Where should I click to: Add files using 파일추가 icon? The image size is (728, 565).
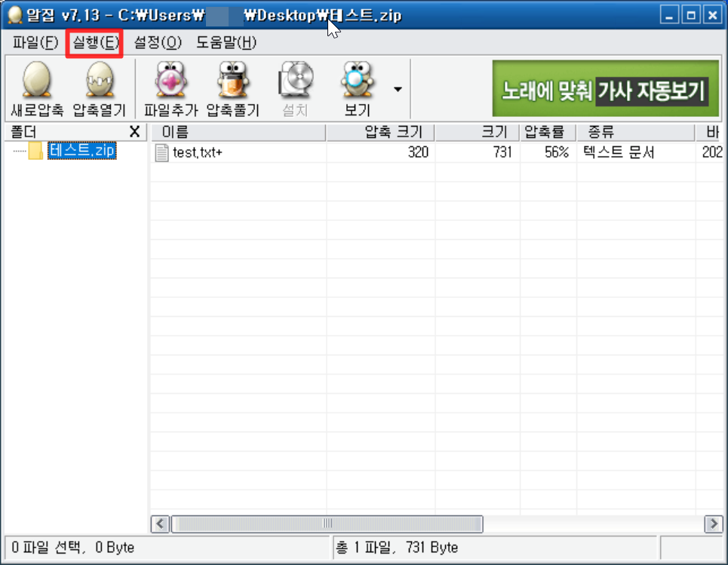pyautogui.click(x=170, y=80)
